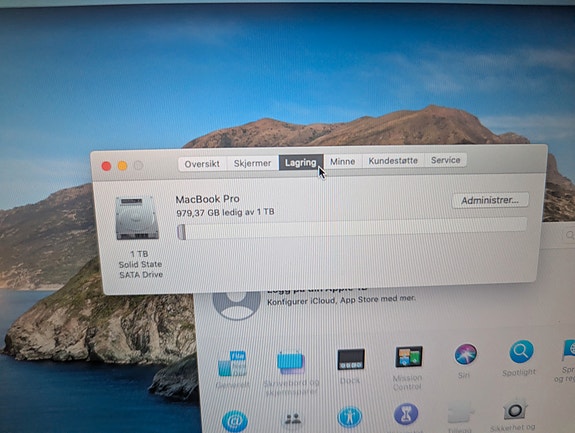Click the Administrer... button
Screen dimensions: 575x433
tap(490, 200)
